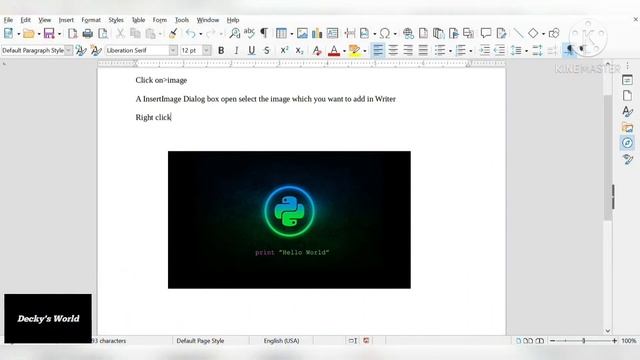The width and height of the screenshot is (640, 360).
Task: Print the document with the printer icon
Action: pyautogui.click(x=87, y=33)
